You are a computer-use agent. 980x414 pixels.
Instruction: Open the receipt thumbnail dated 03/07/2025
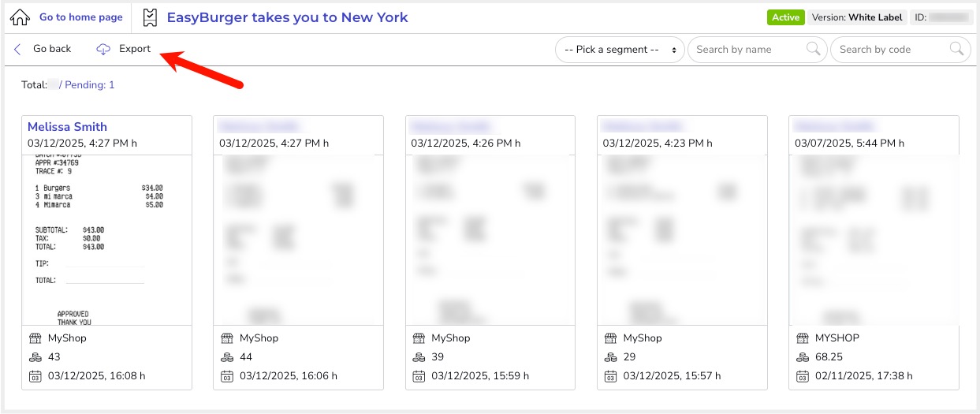(x=874, y=240)
